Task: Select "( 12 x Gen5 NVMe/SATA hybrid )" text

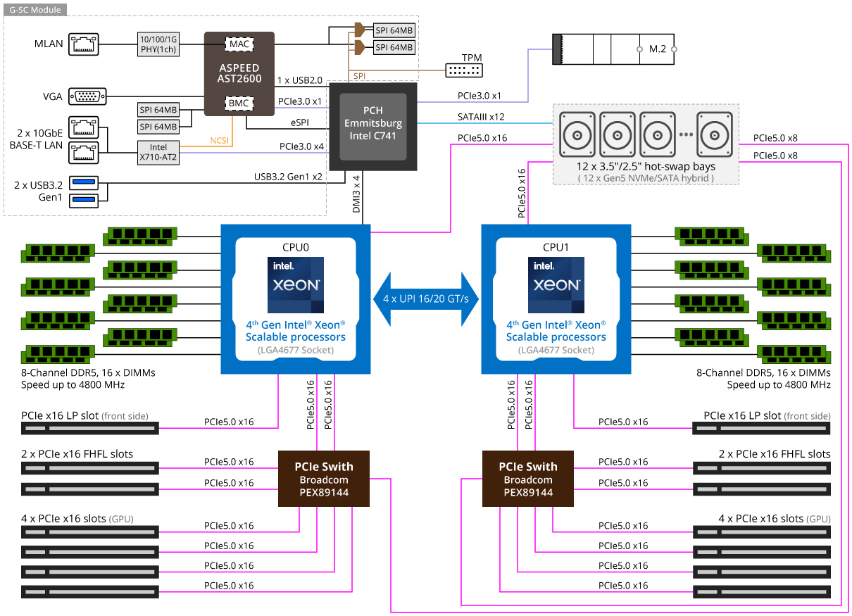Action: point(646,179)
